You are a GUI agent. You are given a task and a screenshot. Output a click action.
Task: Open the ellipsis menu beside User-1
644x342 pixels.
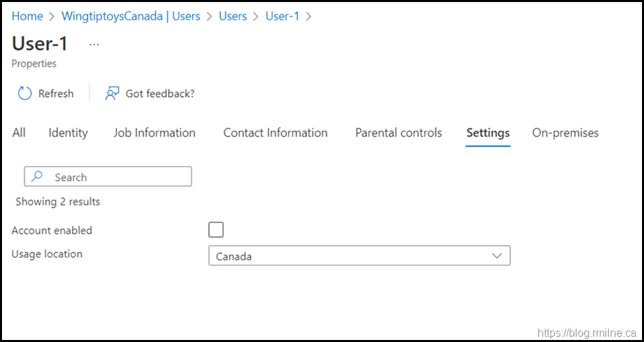tap(94, 44)
